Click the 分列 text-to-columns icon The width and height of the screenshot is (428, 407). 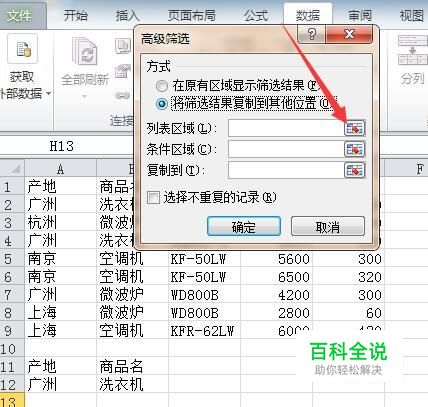coord(413,50)
